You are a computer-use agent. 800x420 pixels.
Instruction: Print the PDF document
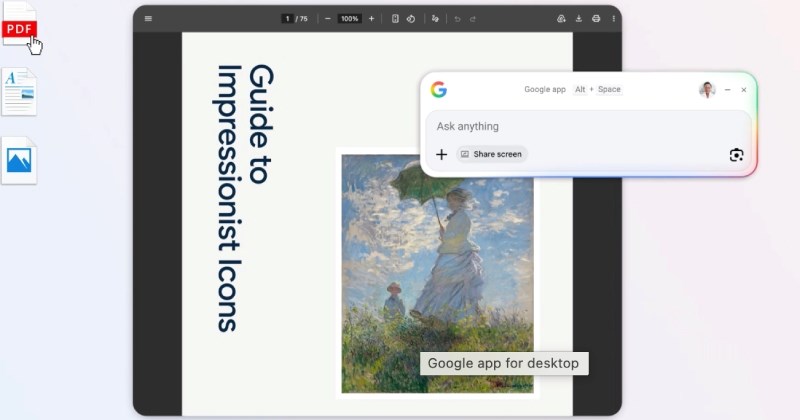(x=596, y=18)
